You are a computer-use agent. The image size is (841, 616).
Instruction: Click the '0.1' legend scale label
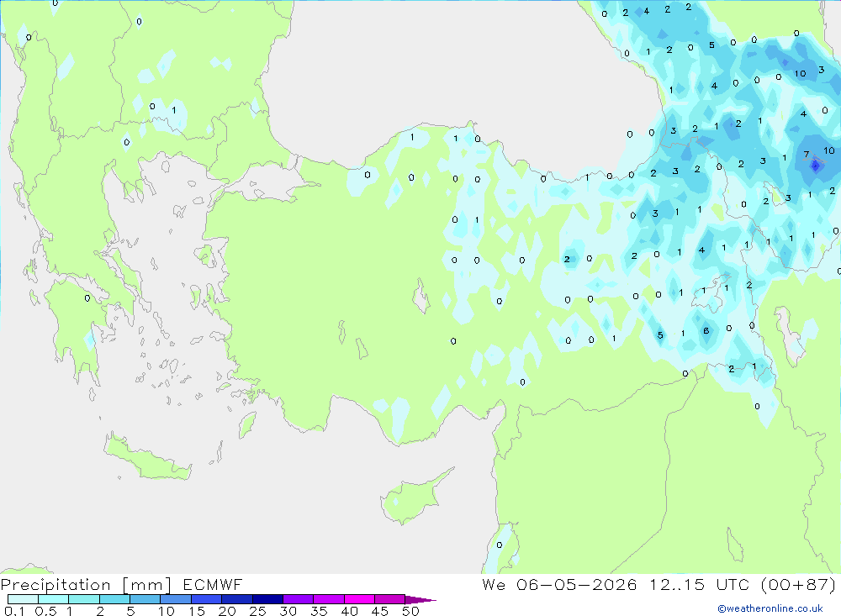pos(14,611)
